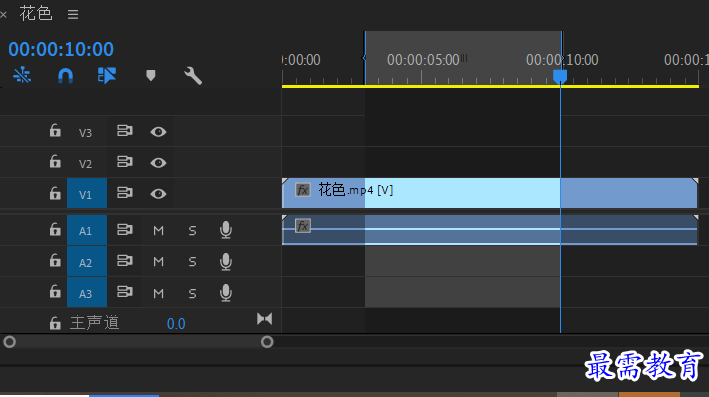Toggle sync lock on V3 track
709x397 pixels.
pos(124,131)
